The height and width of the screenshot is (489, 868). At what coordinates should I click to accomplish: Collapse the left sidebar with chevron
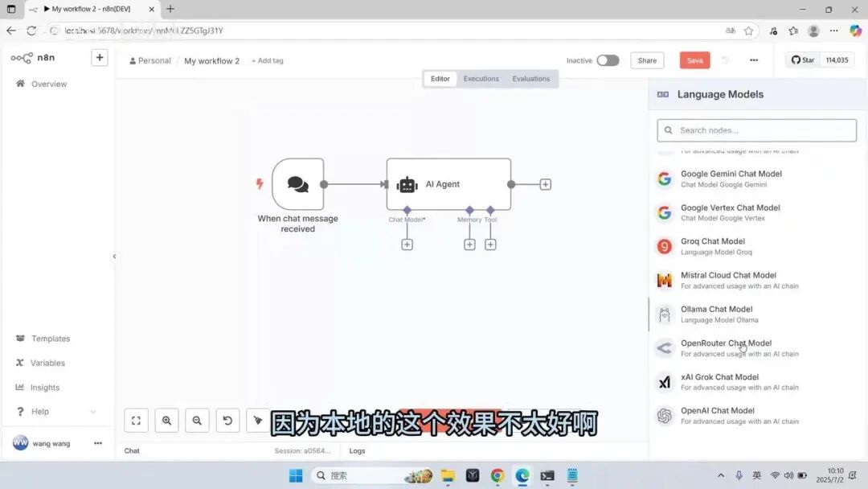[115, 257]
